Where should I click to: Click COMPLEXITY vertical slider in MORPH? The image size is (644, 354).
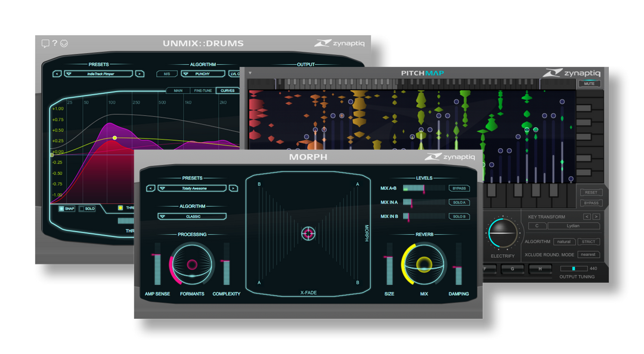[227, 263]
